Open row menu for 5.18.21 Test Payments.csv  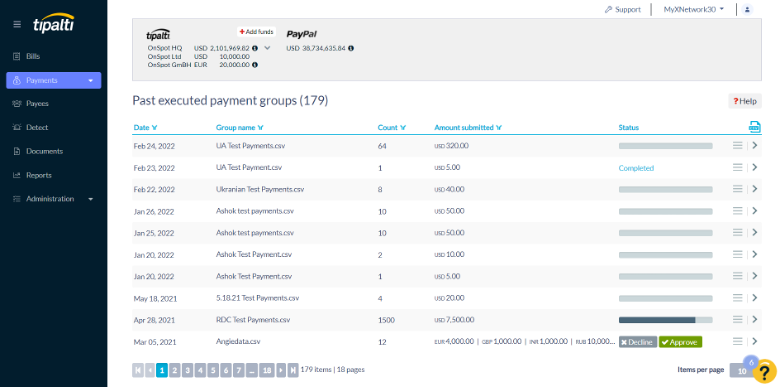(x=737, y=297)
